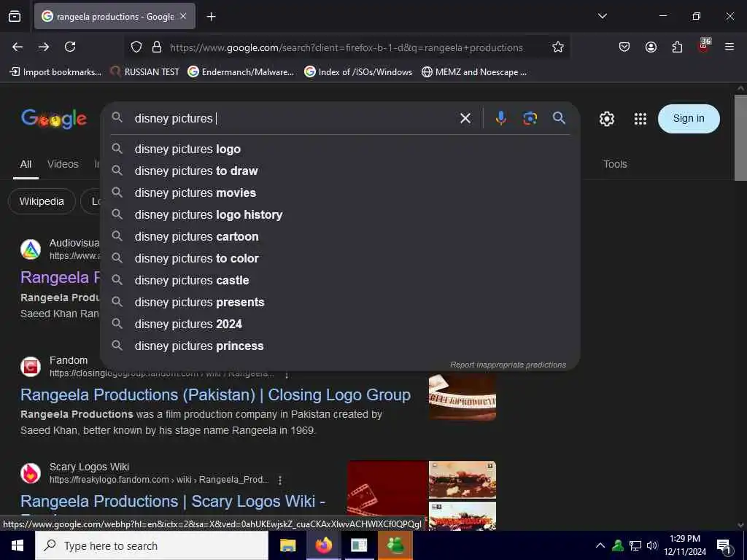Select suggestion disney pictures logo

[x=340, y=149]
